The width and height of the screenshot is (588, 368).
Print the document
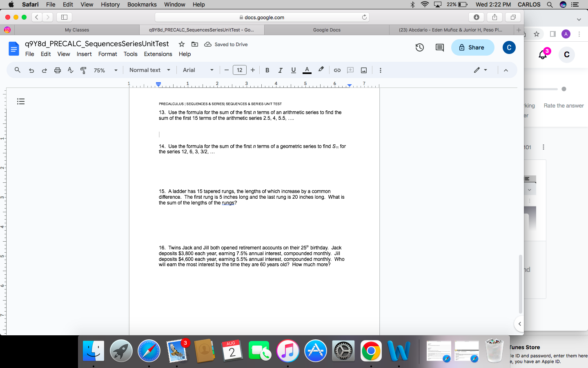57,70
